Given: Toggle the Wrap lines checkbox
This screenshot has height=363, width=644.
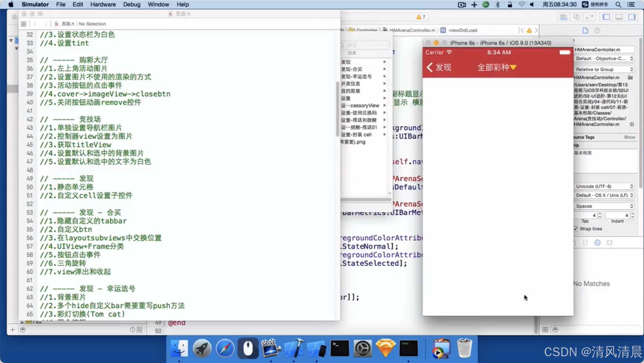Looking at the screenshot, I should pyautogui.click(x=576, y=229).
